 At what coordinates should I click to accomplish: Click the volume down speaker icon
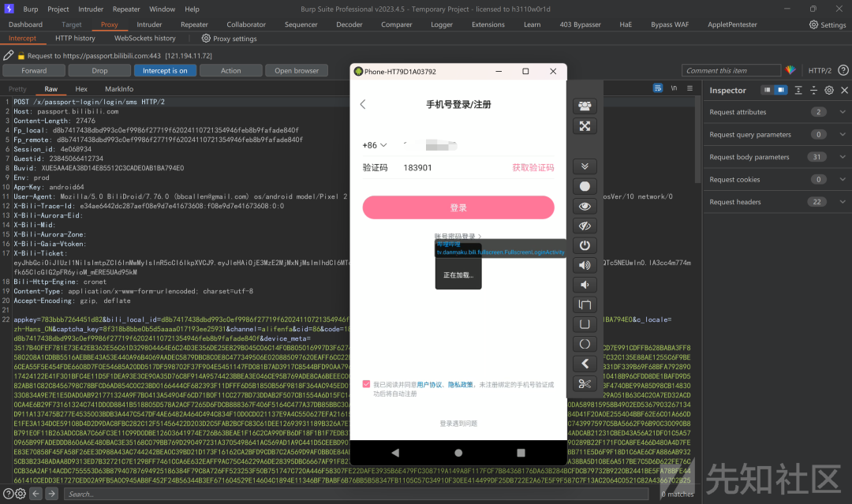pyautogui.click(x=585, y=285)
